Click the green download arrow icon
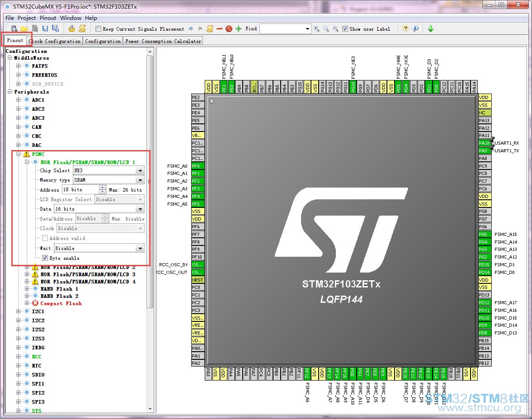Image resolution: width=532 pixels, height=419 pixels. (x=431, y=29)
